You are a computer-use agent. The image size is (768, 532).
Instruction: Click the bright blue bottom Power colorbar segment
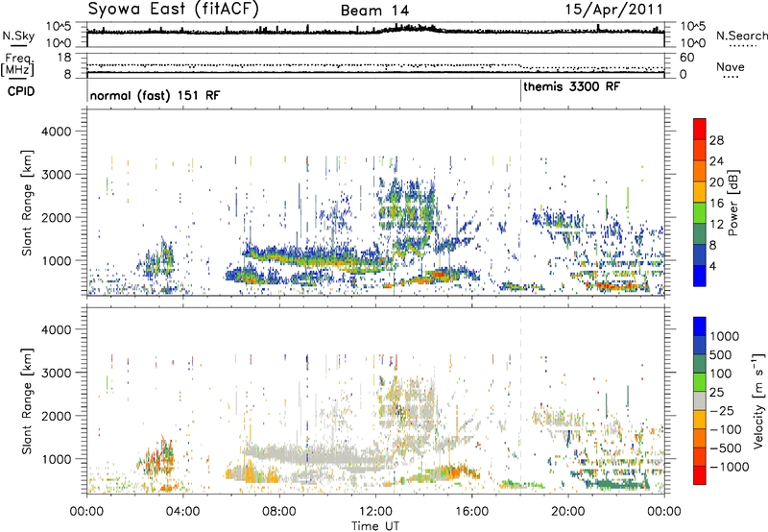pos(700,276)
